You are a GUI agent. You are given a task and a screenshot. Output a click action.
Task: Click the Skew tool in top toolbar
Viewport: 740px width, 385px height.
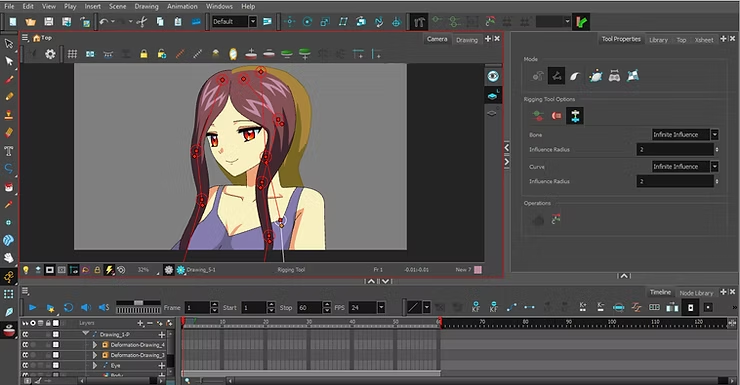click(x=343, y=22)
